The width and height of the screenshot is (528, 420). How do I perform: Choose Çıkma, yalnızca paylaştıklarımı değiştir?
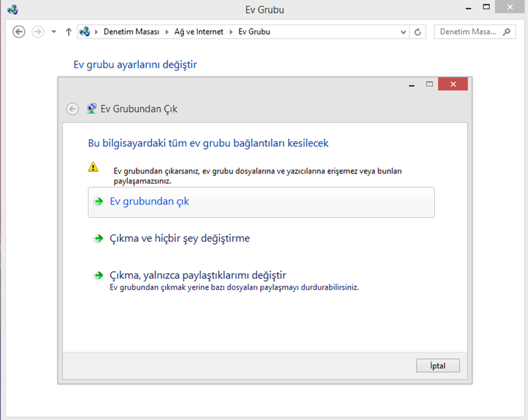[198, 275]
